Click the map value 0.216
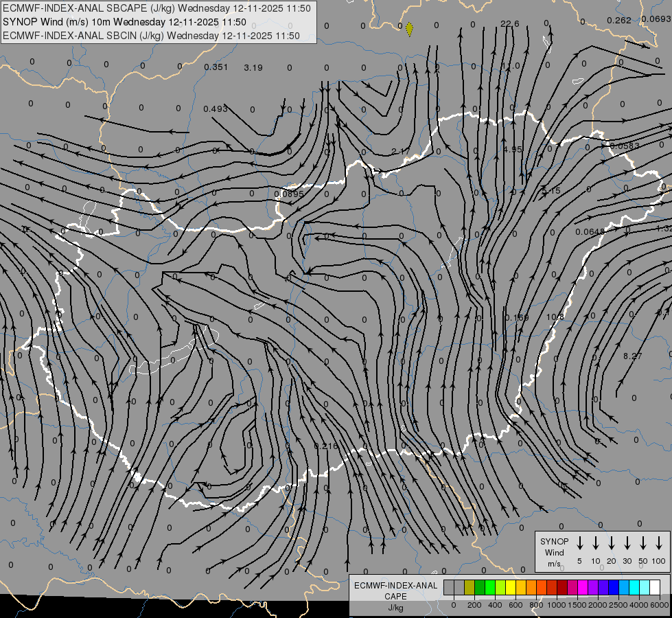 [326, 446]
